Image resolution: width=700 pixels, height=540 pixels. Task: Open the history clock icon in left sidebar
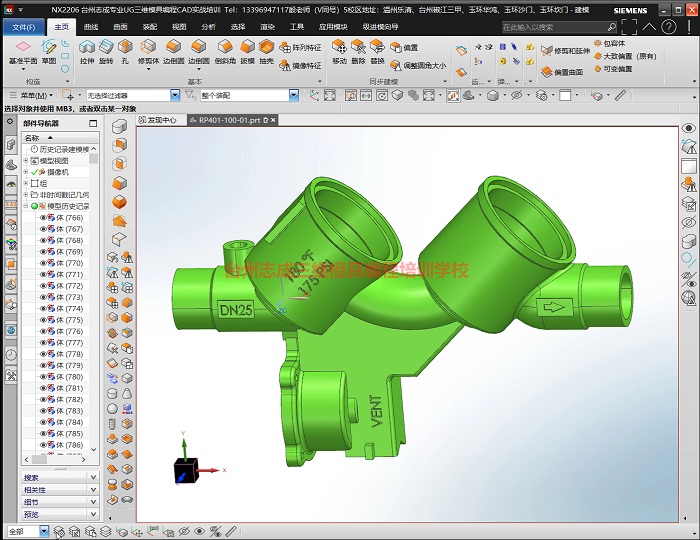point(11,355)
